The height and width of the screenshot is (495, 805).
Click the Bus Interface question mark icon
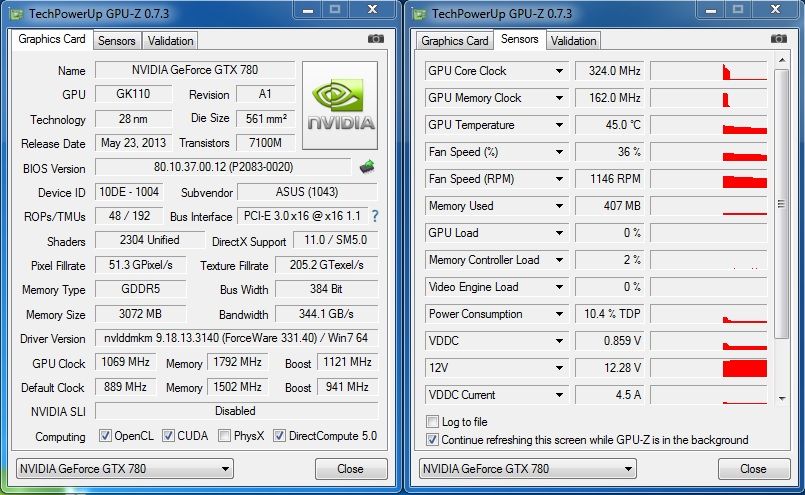[x=375, y=216]
